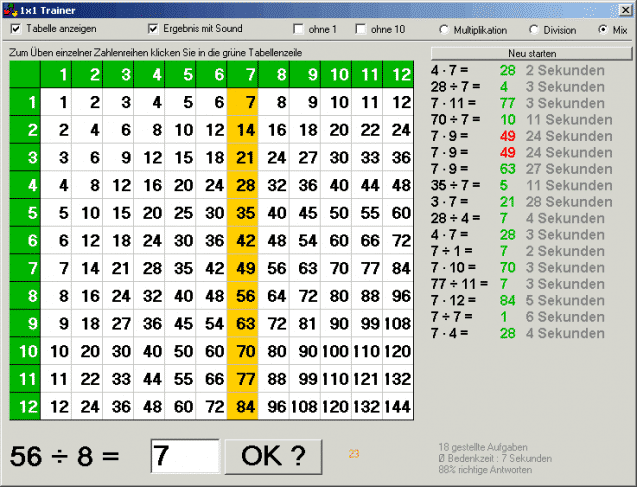The image size is (637, 487).
Task: Click the answer input field containing 7
Action: (185, 456)
